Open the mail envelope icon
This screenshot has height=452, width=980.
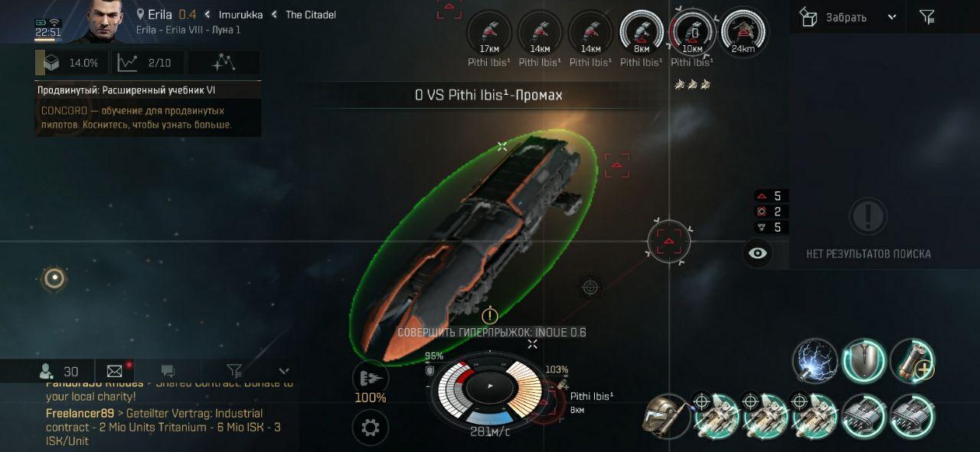pyautogui.click(x=115, y=371)
